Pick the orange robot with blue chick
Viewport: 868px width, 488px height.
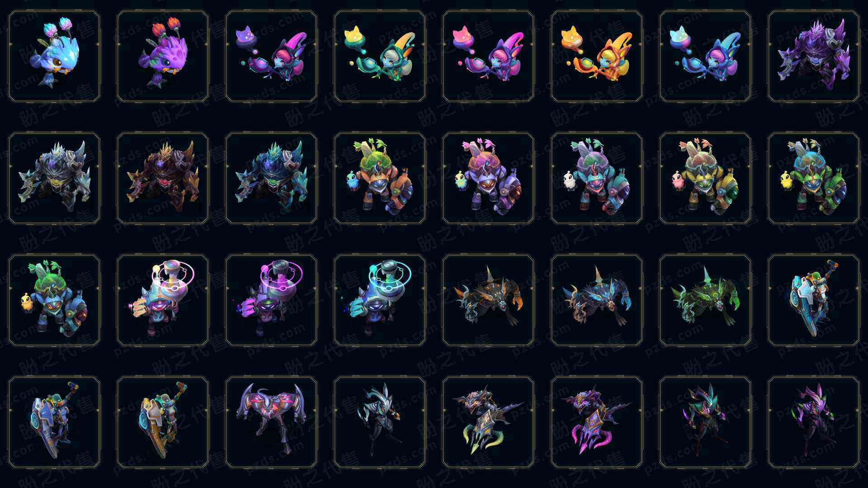click(x=380, y=178)
